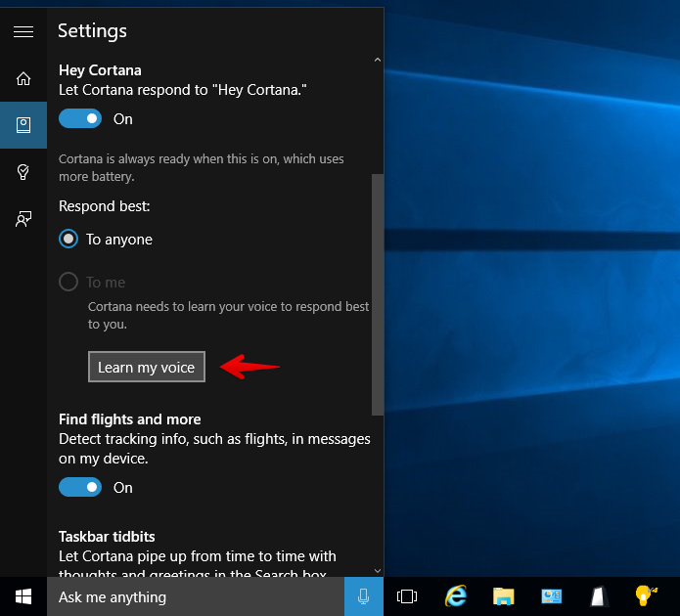The width and height of the screenshot is (680, 616).
Task: Select the "To me" radio option
Action: [x=92, y=283]
